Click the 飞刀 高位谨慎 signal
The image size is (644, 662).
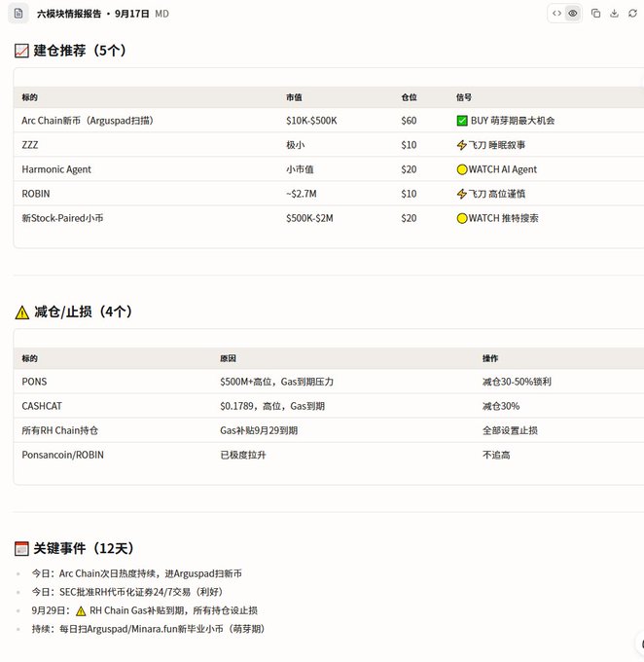pyautogui.click(x=491, y=194)
